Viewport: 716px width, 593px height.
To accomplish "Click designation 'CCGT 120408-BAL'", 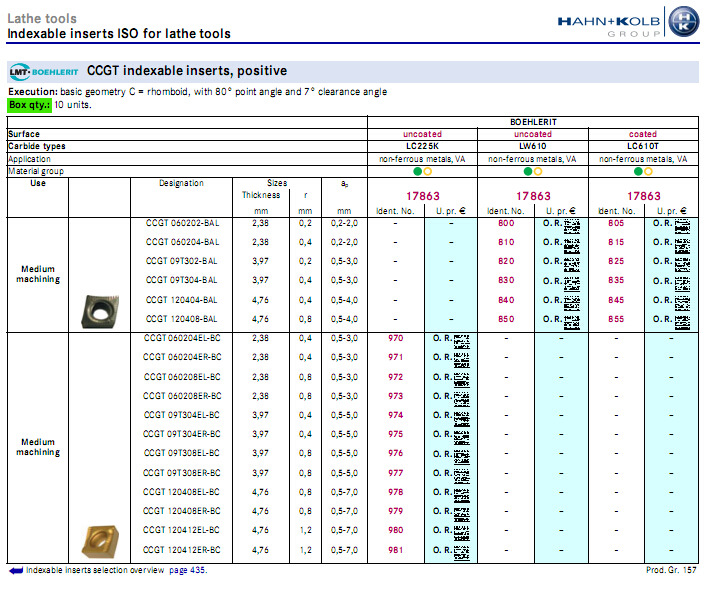I will [x=181, y=319].
